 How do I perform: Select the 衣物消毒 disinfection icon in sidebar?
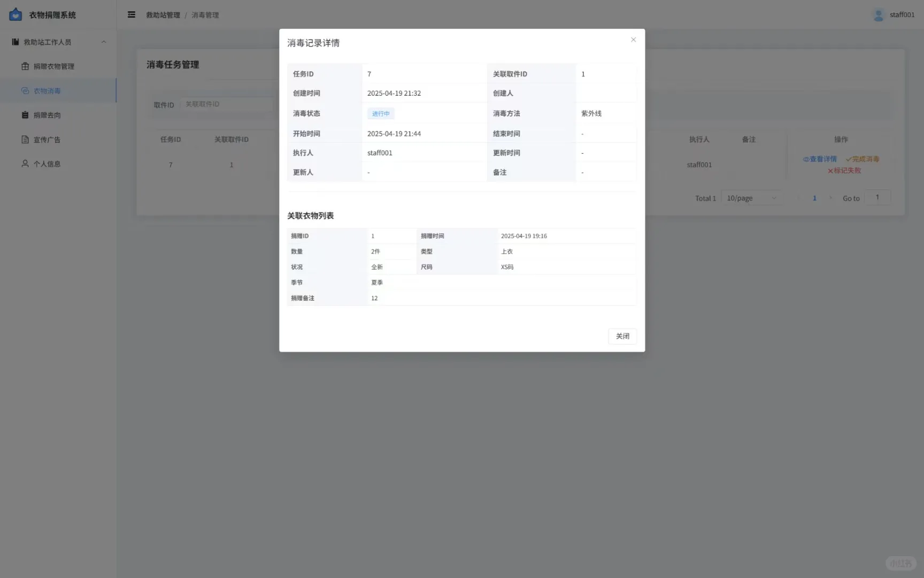coord(25,90)
